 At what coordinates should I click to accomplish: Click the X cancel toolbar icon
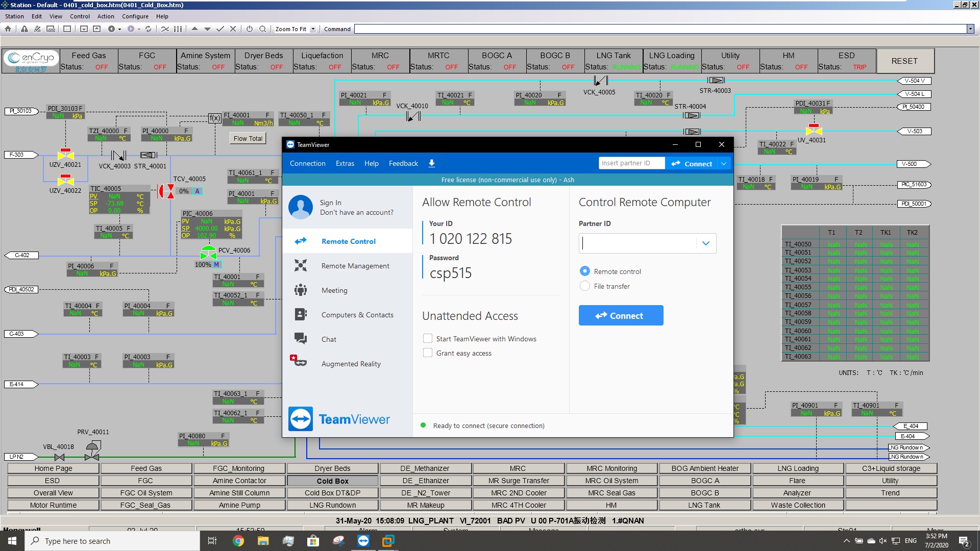(233, 29)
